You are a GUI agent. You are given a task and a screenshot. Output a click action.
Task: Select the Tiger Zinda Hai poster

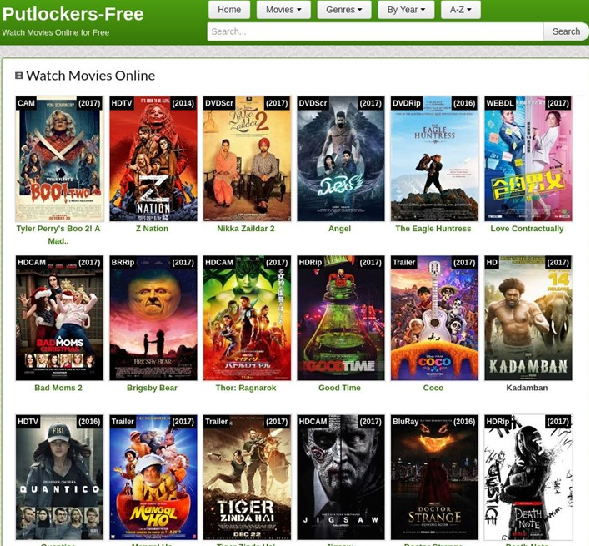point(247,477)
